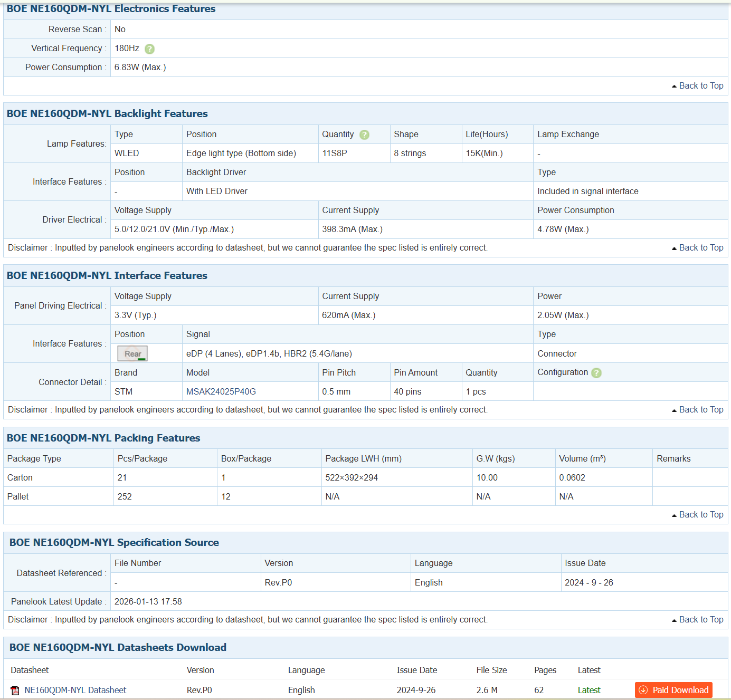This screenshot has width=731, height=700.
Task: Select the BOE NE160QDM-NYL Packing Features heading
Action: [x=103, y=438]
